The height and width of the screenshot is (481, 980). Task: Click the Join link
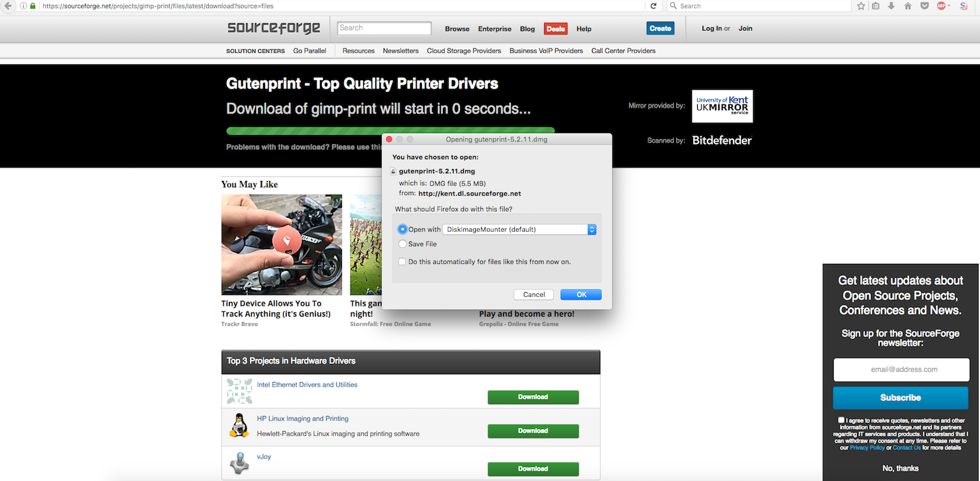coord(746,29)
